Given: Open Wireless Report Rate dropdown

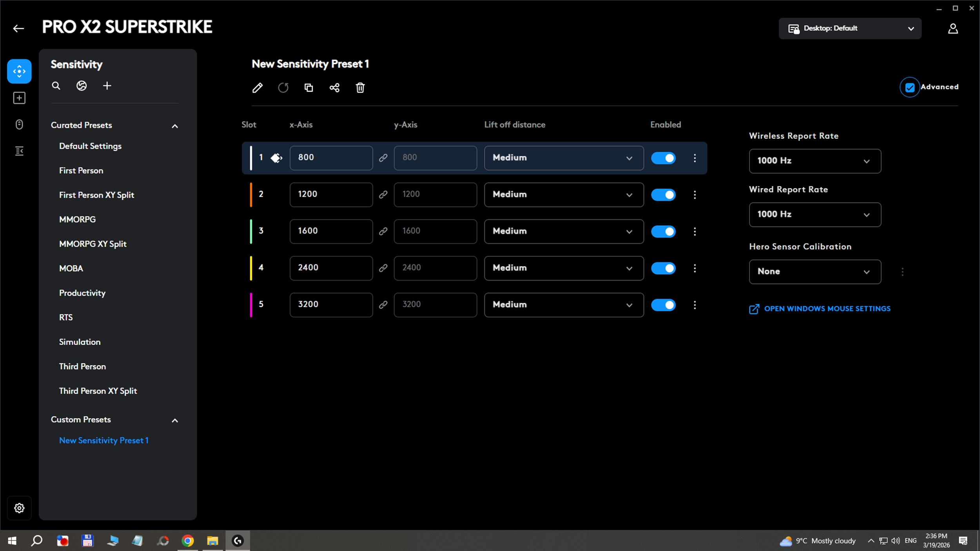Looking at the screenshot, I should [x=815, y=161].
